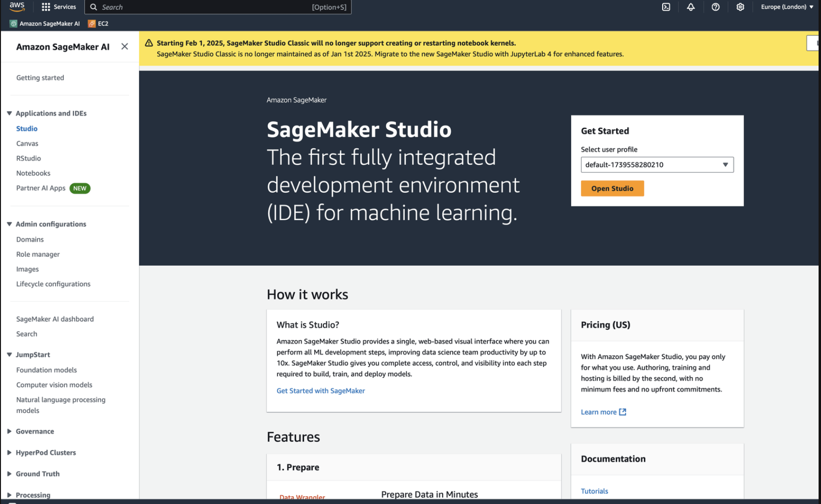The image size is (821, 504).
Task: Expand the Governance section
Action: click(9, 431)
